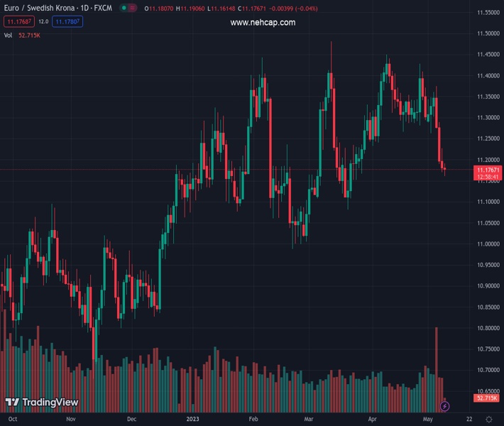Viewport: 504px width, 426px height.
Task: Click the 2023 label on the time axis
Action: point(192,419)
